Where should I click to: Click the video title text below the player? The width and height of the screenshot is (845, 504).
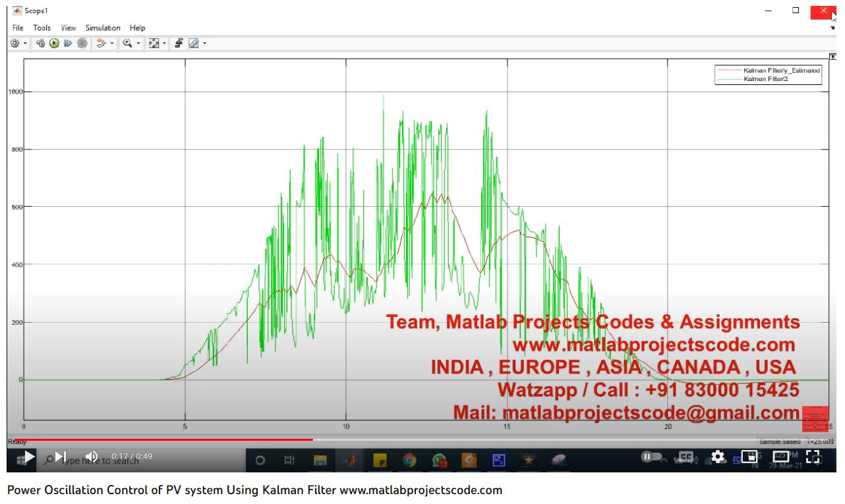[x=254, y=490]
